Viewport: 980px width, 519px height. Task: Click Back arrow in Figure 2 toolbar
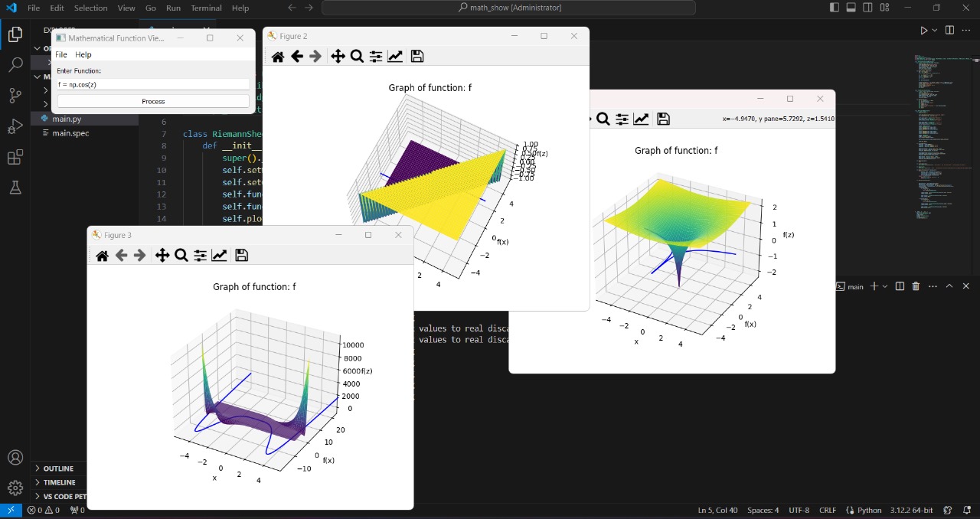[297, 56]
